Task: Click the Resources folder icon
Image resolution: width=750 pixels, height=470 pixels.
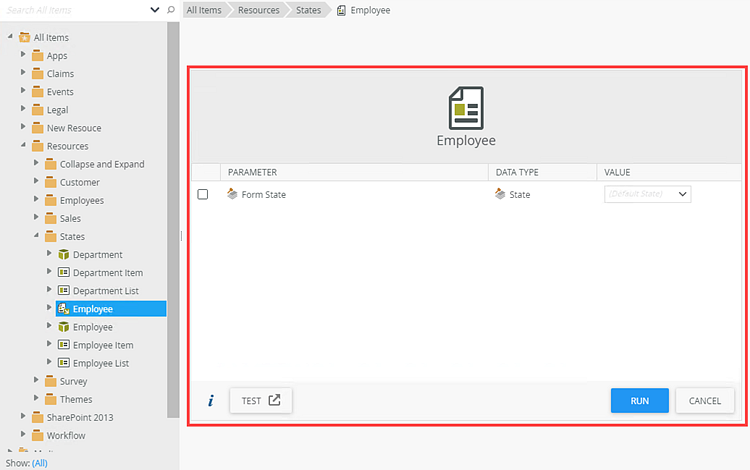Action: 37,146
